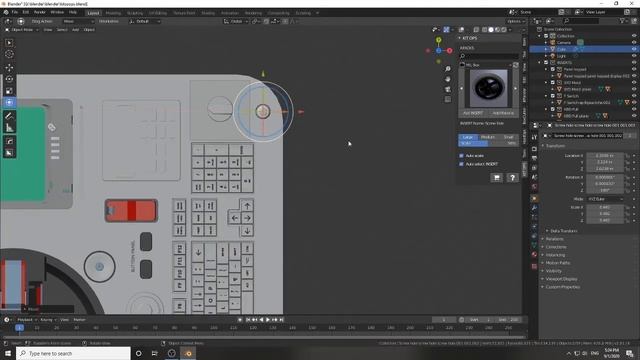Open the Global transform orientation dropdown
640x360 pixels.
pos(236,21)
